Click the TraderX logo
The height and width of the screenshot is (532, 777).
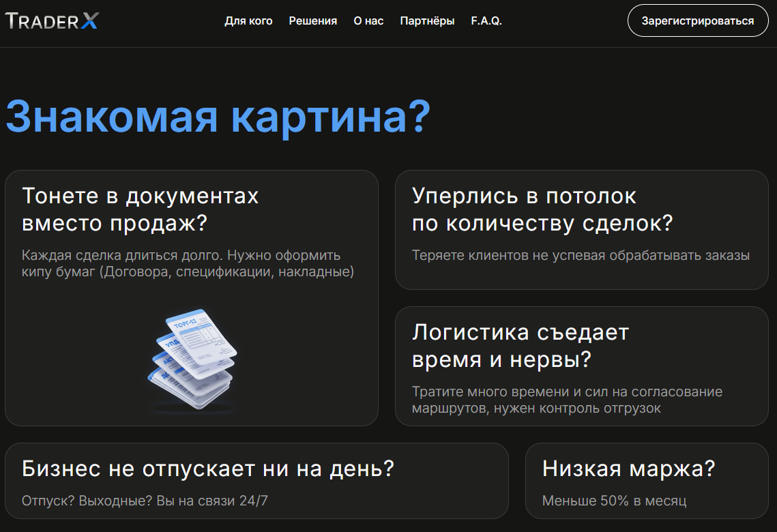[x=52, y=21]
